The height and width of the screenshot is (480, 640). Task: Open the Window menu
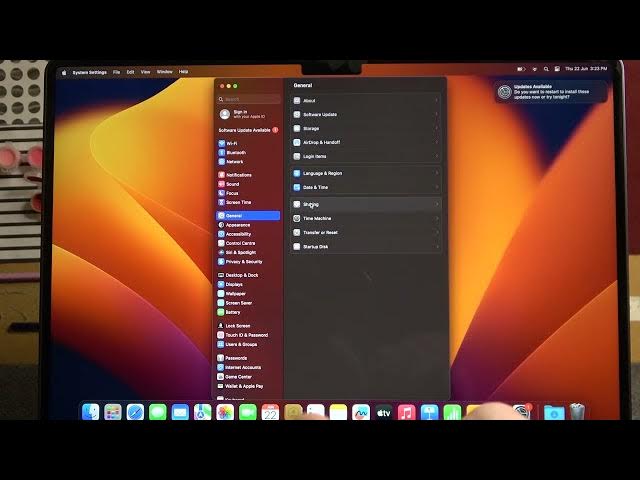pos(164,72)
